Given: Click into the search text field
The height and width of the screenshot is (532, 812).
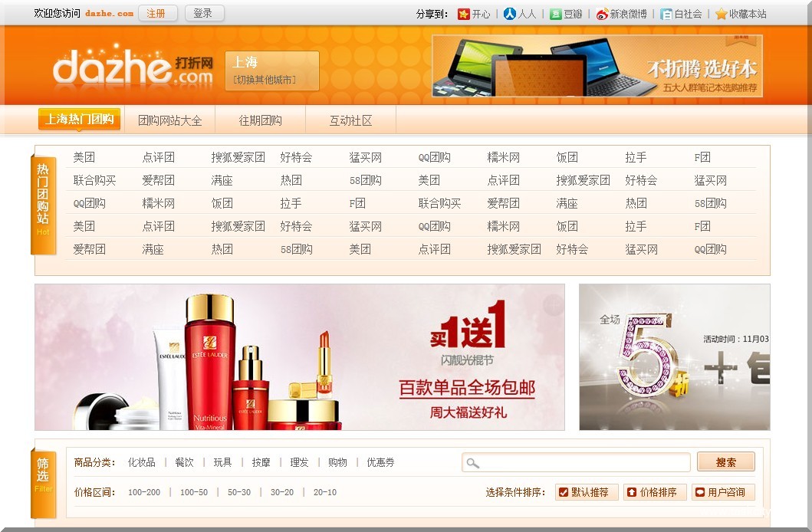Looking at the screenshot, I should point(583,462).
